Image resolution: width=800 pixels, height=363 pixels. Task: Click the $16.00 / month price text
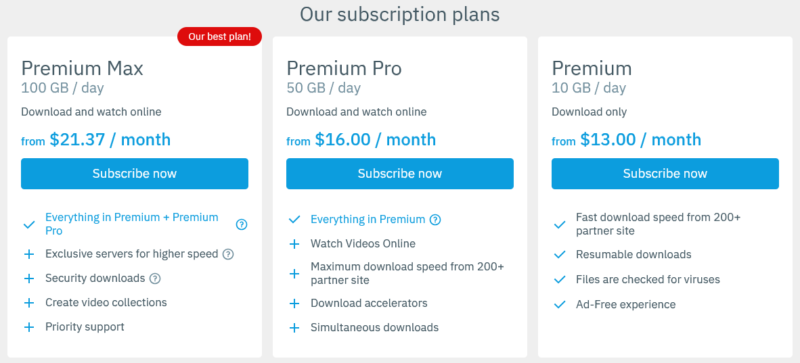(x=375, y=139)
